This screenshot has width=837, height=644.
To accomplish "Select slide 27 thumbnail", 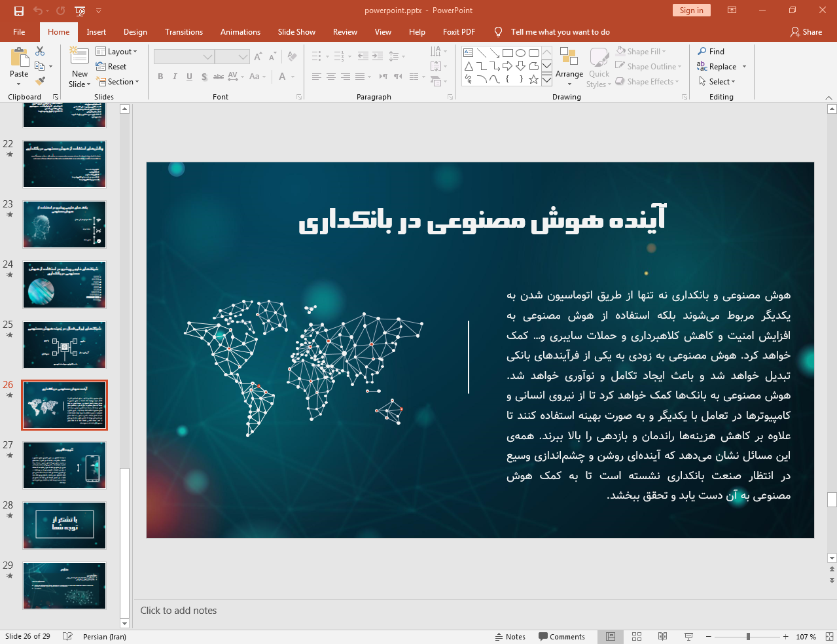I will (64, 465).
